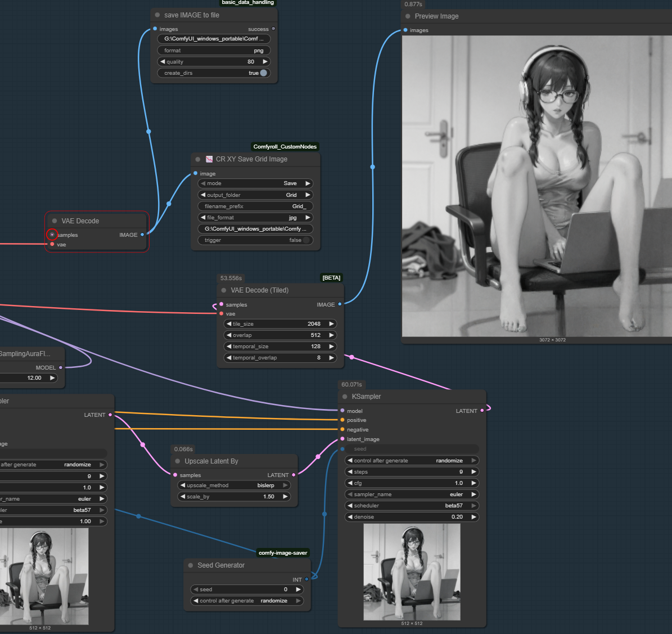Screen dimensions: 672x634
Task: Open KSampler scheduler beta57 combo
Action: (x=412, y=506)
